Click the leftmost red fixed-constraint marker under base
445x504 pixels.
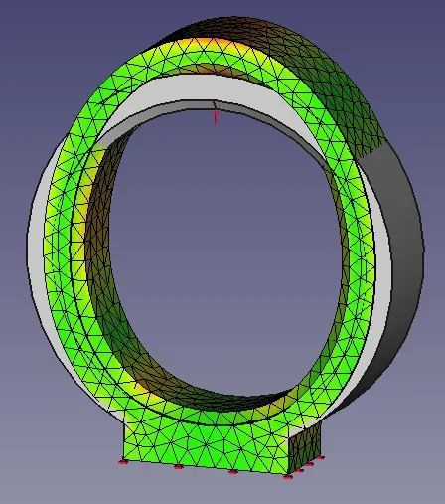123,462
